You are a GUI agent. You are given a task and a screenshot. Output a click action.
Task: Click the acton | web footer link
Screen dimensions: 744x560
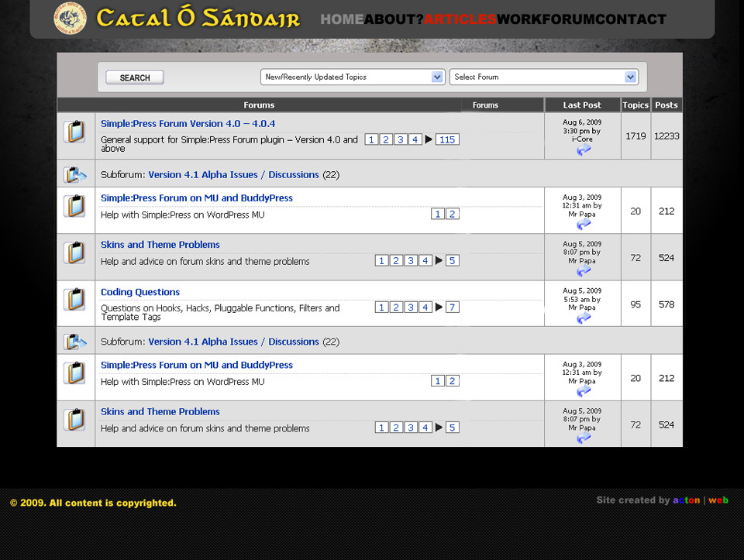click(701, 500)
